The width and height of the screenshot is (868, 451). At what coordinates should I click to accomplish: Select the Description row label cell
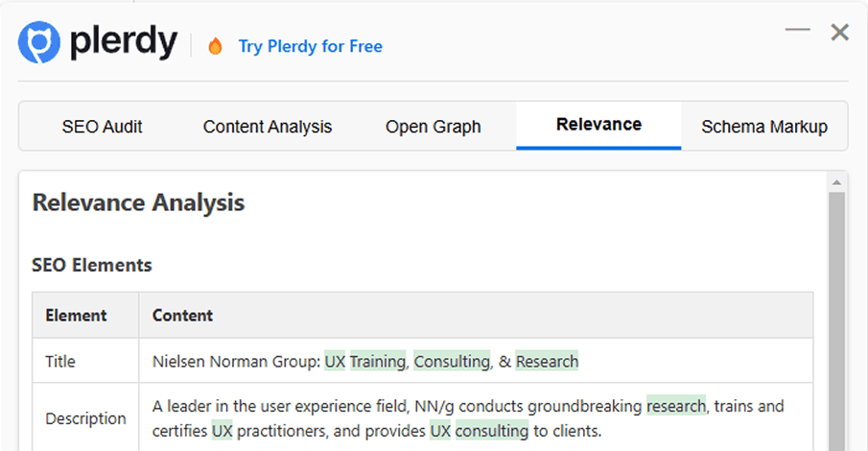point(85,418)
